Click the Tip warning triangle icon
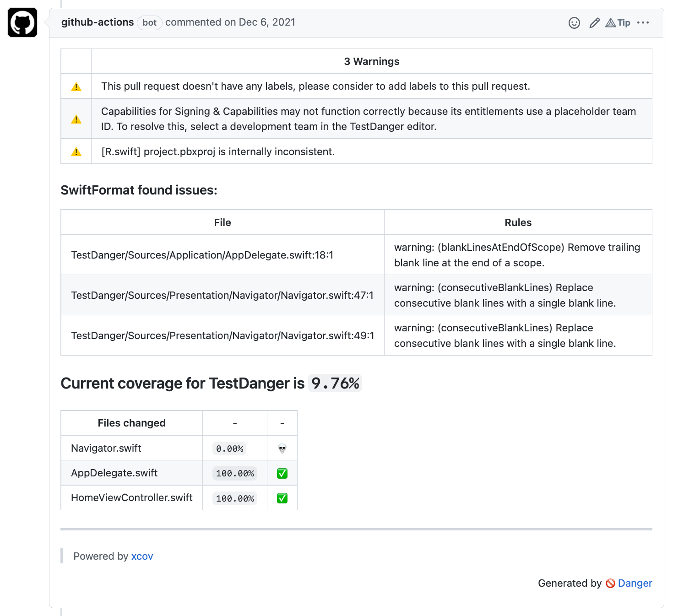 611,23
